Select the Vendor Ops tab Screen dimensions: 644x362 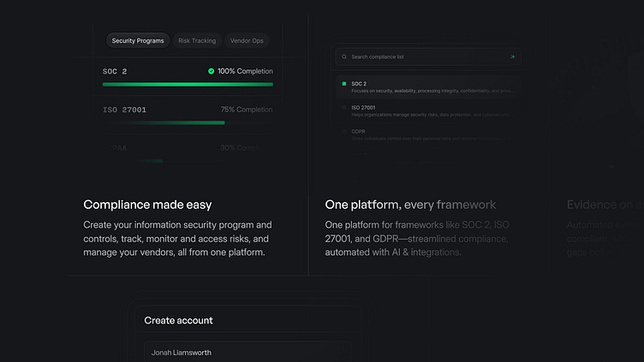pyautogui.click(x=247, y=40)
